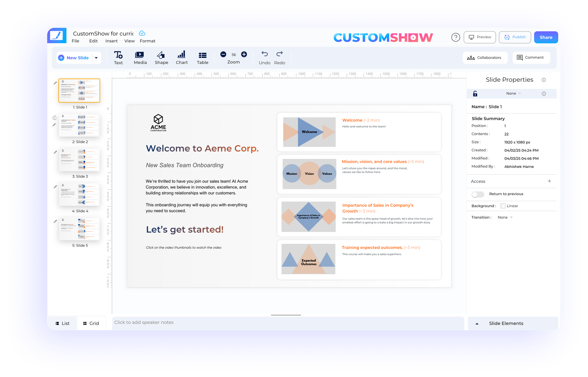Click the speaker notes resize handle bar
This screenshot has width=588, height=377.
[x=286, y=315]
